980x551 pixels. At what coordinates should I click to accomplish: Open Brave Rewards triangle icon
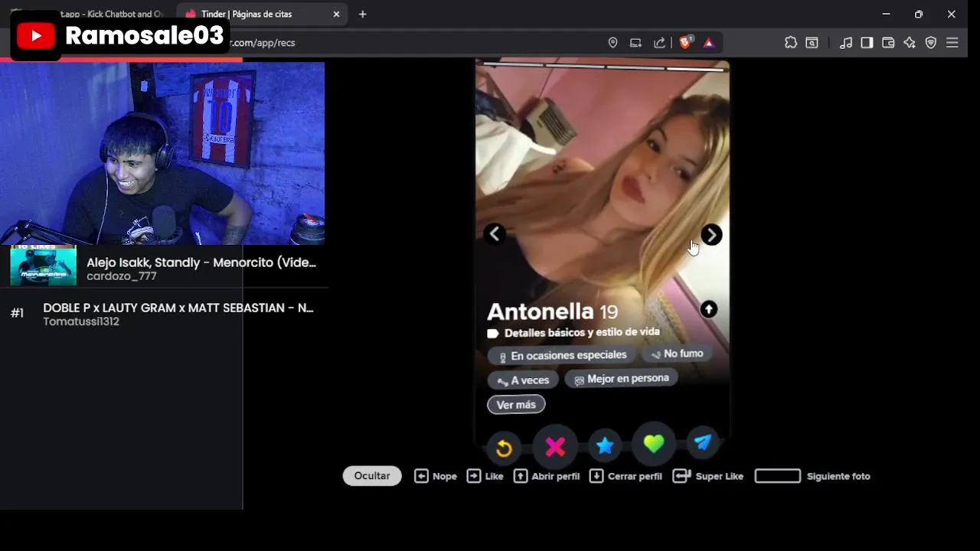pos(708,43)
